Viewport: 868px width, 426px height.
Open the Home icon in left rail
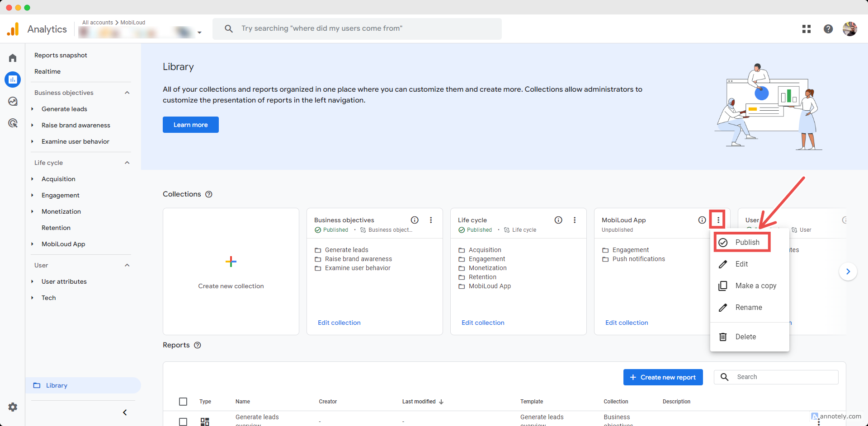click(x=13, y=58)
